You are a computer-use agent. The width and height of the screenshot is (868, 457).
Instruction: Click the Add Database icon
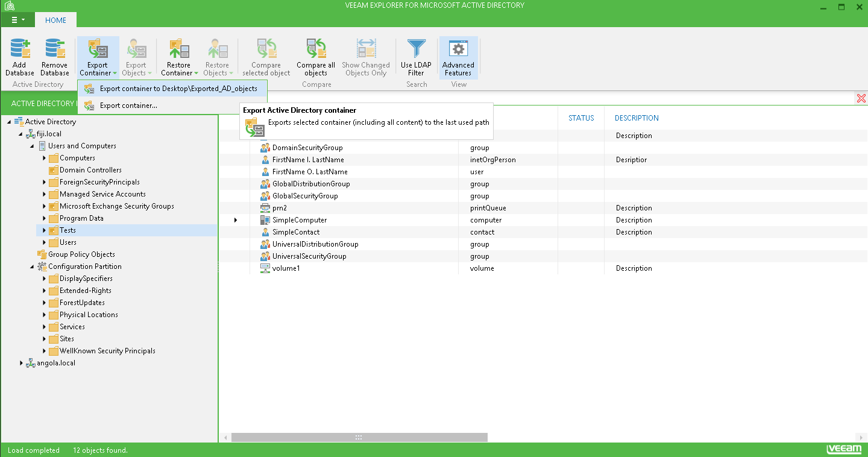pyautogui.click(x=20, y=48)
